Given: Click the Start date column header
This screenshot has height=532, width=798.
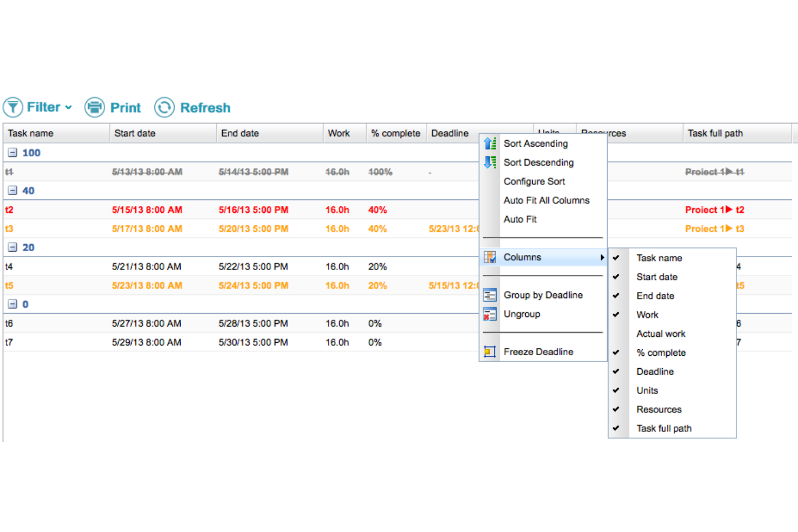Looking at the screenshot, I should (x=163, y=133).
